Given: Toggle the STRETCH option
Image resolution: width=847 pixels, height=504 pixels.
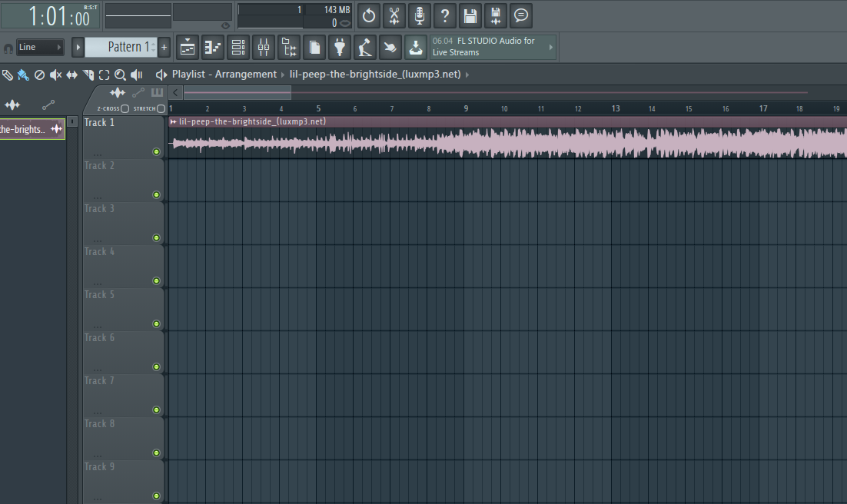Looking at the screenshot, I should coord(161,108).
